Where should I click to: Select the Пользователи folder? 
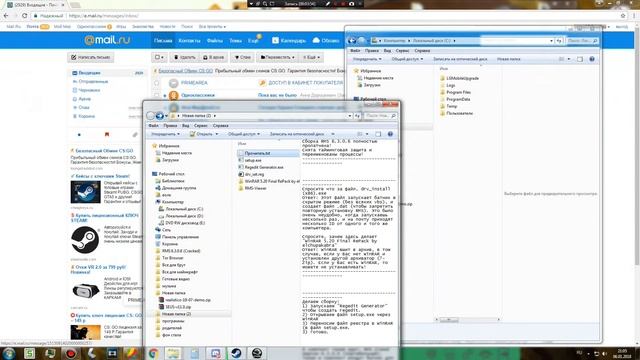pos(456,113)
